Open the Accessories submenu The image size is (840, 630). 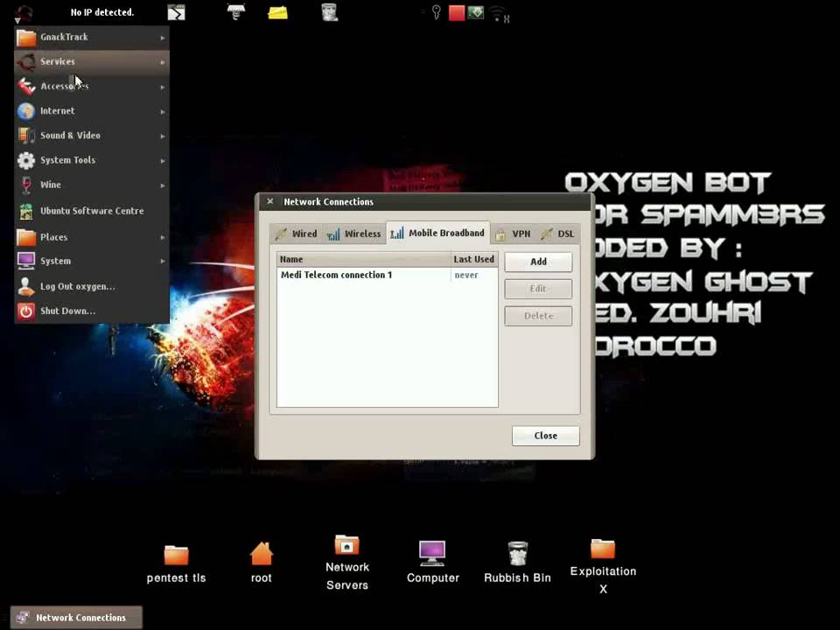92,87
